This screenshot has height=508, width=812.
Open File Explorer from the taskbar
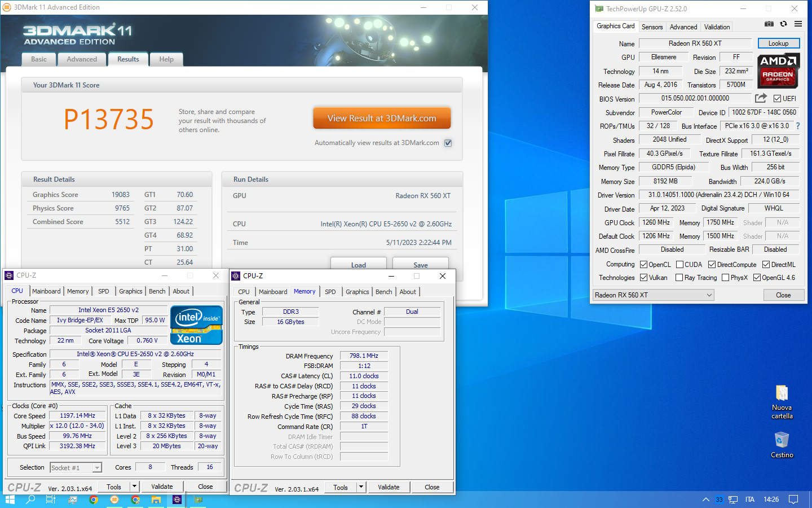point(156,500)
